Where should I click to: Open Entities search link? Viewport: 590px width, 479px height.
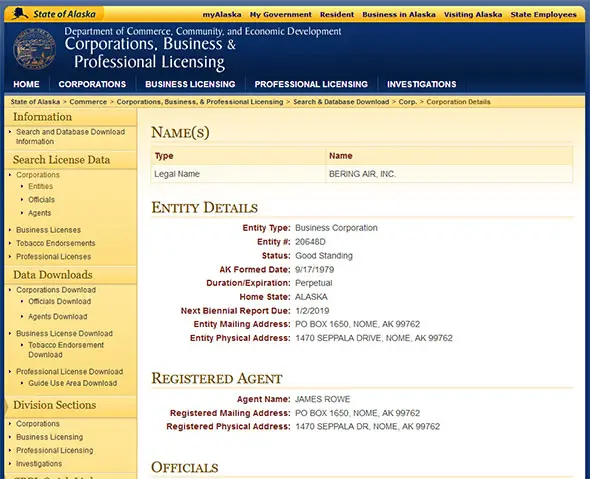(41, 187)
